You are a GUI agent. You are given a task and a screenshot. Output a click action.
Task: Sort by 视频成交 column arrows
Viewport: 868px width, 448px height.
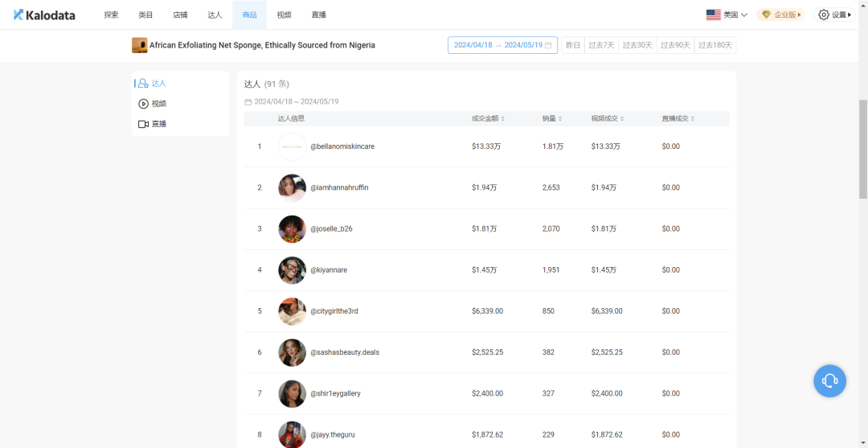pos(622,119)
